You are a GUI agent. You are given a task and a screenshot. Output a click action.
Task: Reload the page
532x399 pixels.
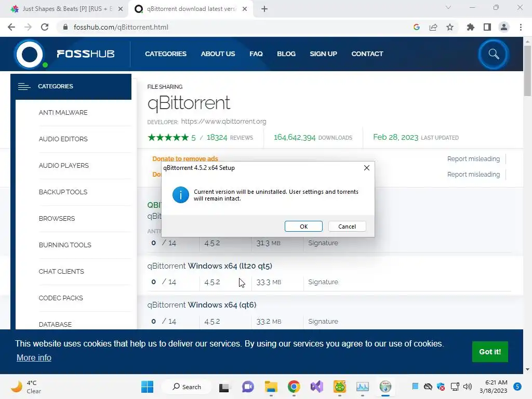click(x=45, y=27)
